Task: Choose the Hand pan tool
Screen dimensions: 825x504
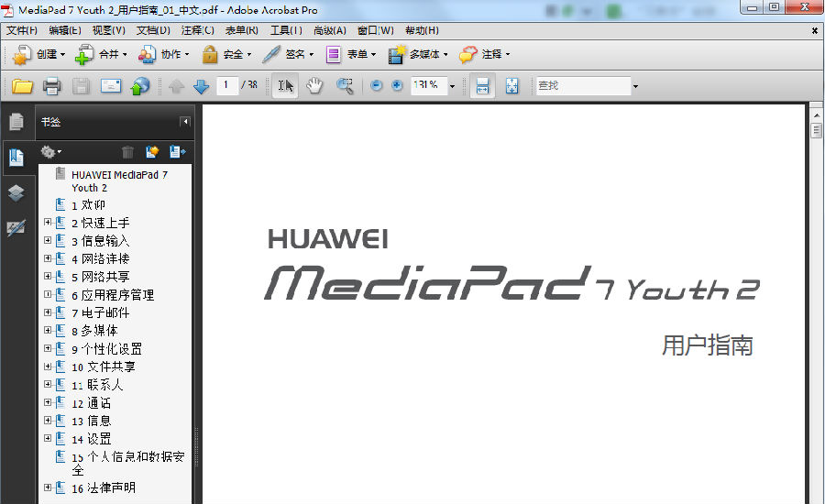Action: click(x=314, y=85)
